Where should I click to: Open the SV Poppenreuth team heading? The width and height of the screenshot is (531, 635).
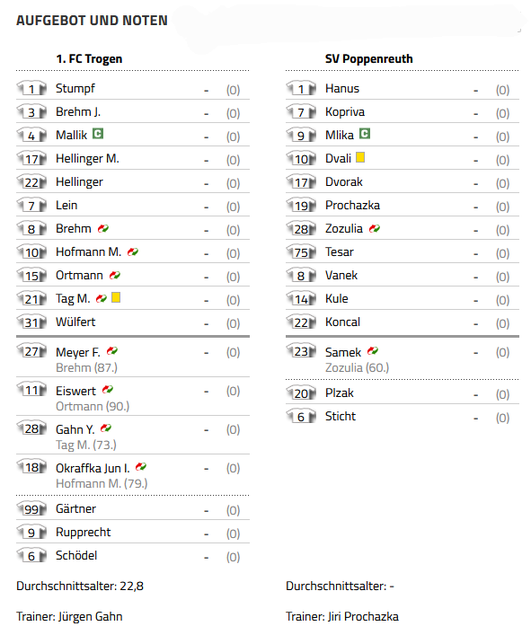(x=369, y=59)
